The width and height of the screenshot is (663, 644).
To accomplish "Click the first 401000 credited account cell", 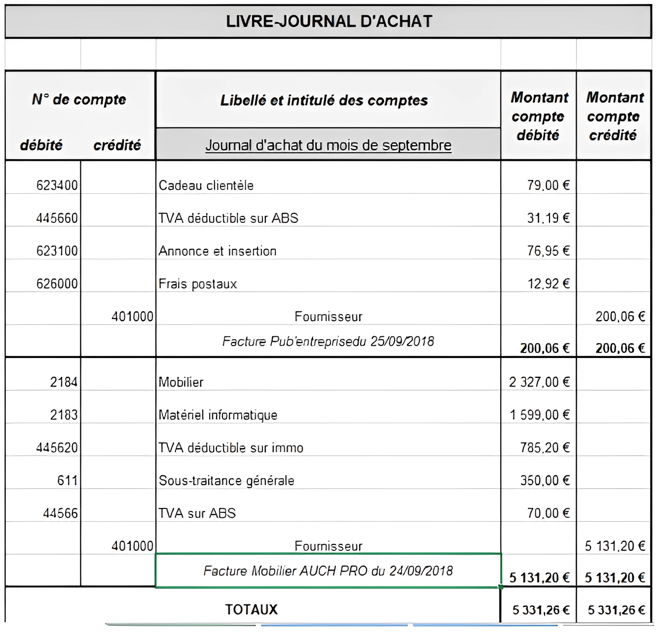I will click(x=118, y=316).
